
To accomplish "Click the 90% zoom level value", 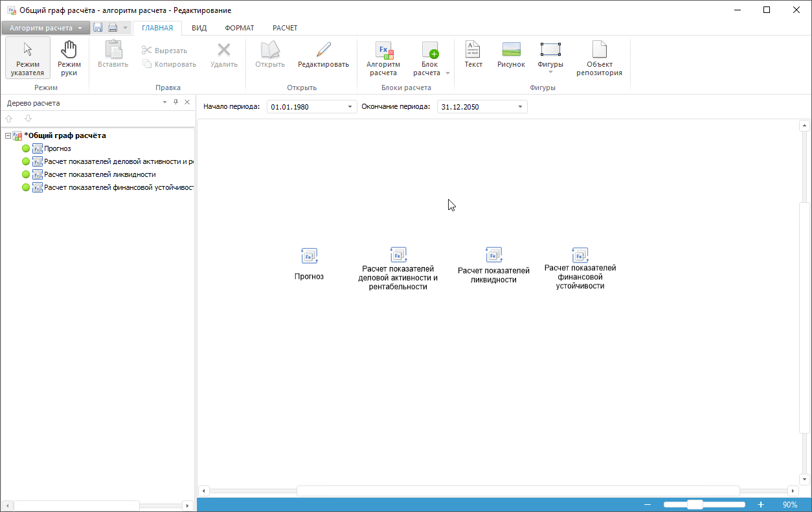I will [x=790, y=505].
